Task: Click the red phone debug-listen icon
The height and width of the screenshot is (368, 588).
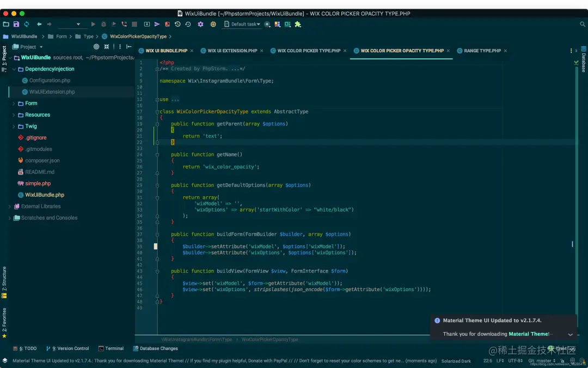Action: tap(124, 24)
